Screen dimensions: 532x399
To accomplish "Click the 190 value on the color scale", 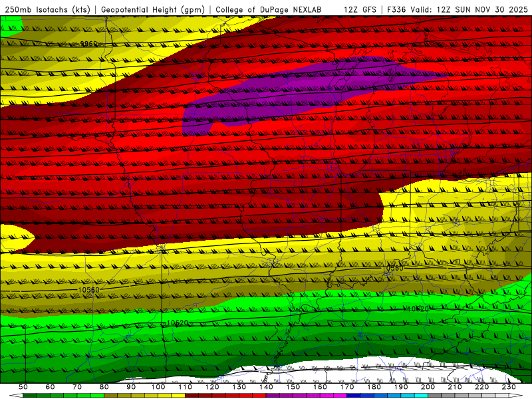I will click(401, 387).
